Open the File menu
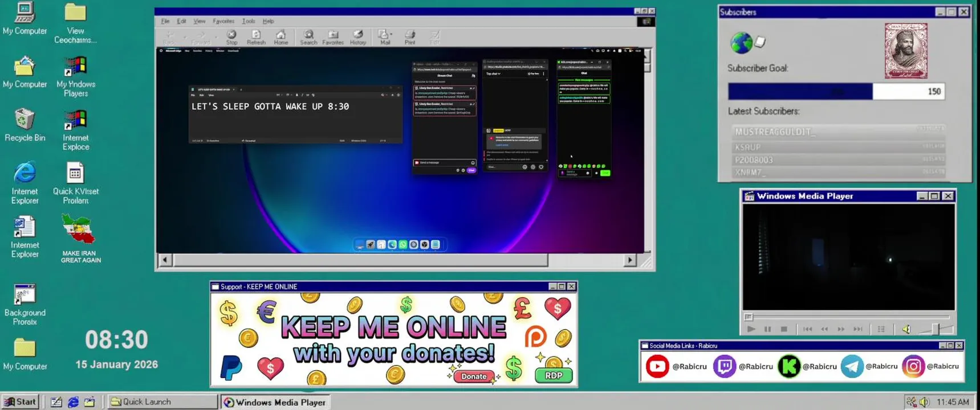Screen dimensions: 980x410 tap(165, 21)
